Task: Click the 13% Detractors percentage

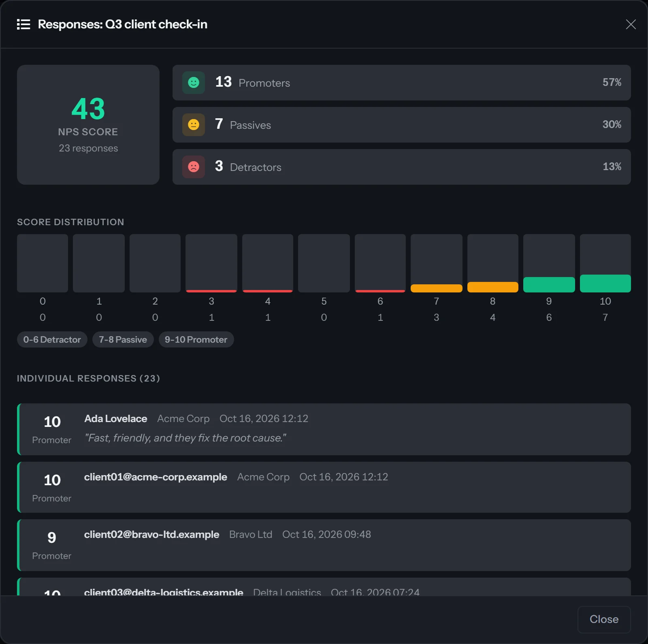Action: 612,166
